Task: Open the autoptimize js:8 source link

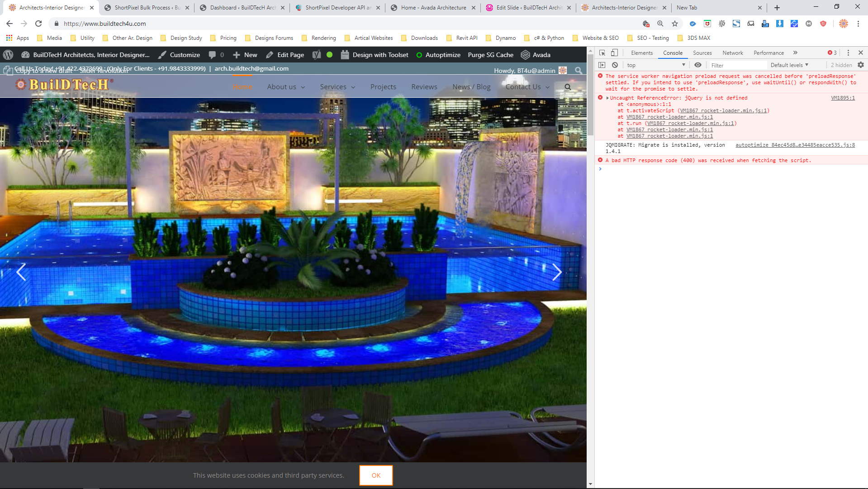Action: pyautogui.click(x=795, y=145)
